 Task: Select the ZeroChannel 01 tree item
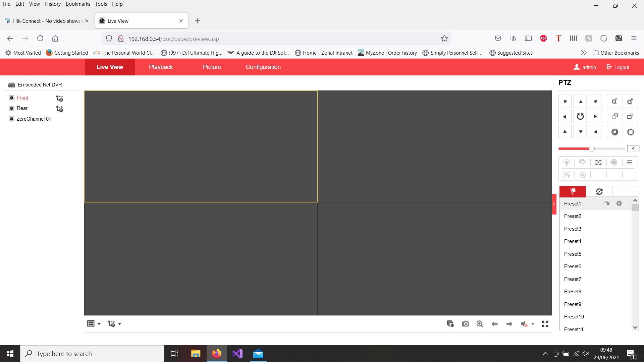[x=34, y=118]
